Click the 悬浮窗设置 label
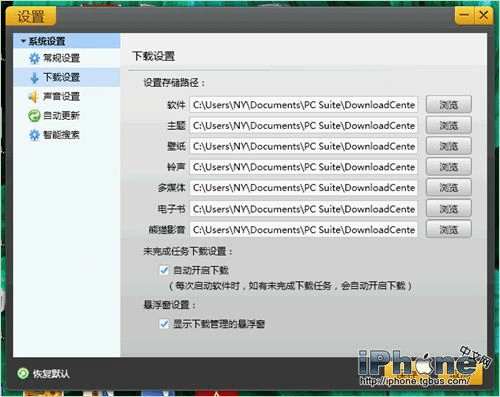Screen dimensions: 500x397 170,305
